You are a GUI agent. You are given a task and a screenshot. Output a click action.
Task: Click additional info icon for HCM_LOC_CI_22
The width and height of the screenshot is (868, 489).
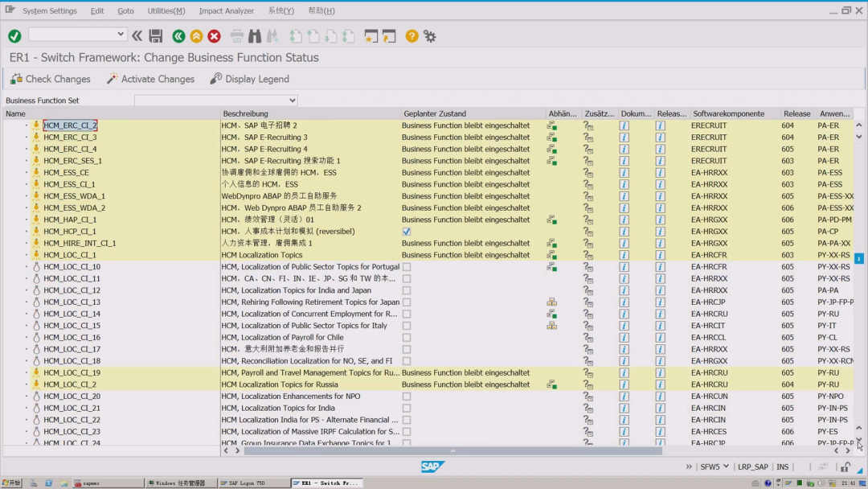click(588, 420)
